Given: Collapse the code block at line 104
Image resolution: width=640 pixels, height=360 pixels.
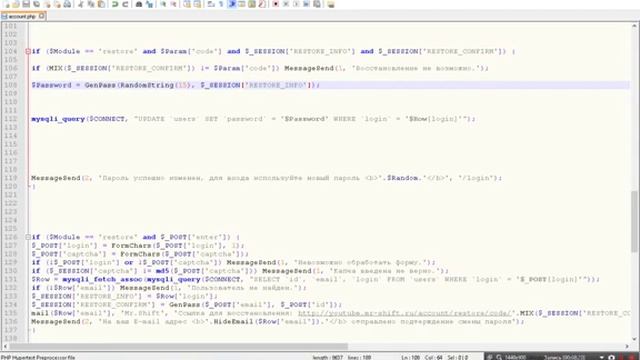Looking at the screenshot, I should pyautogui.click(x=28, y=51).
